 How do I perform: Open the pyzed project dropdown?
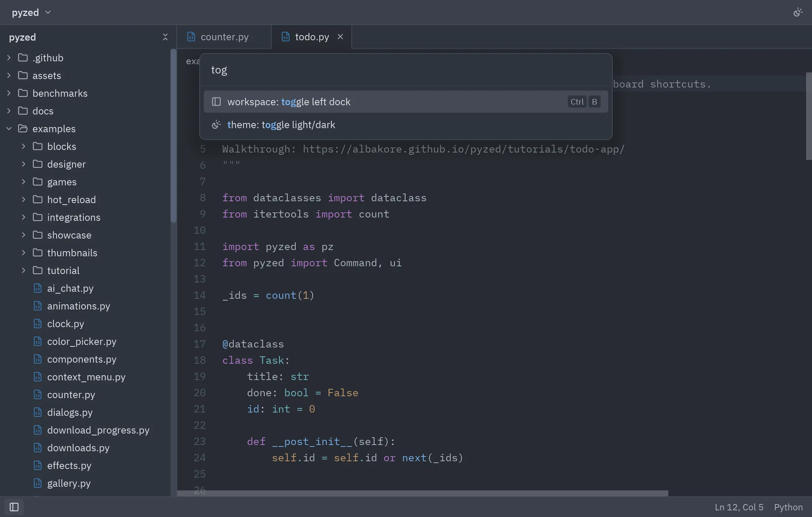[31, 12]
